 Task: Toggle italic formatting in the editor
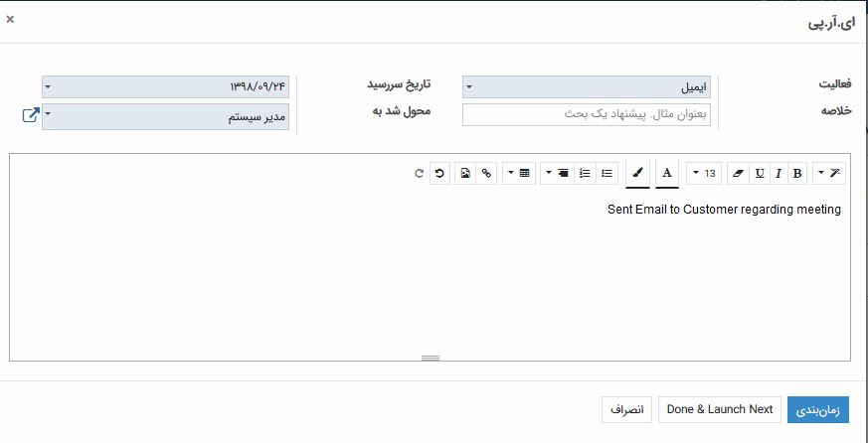(779, 174)
